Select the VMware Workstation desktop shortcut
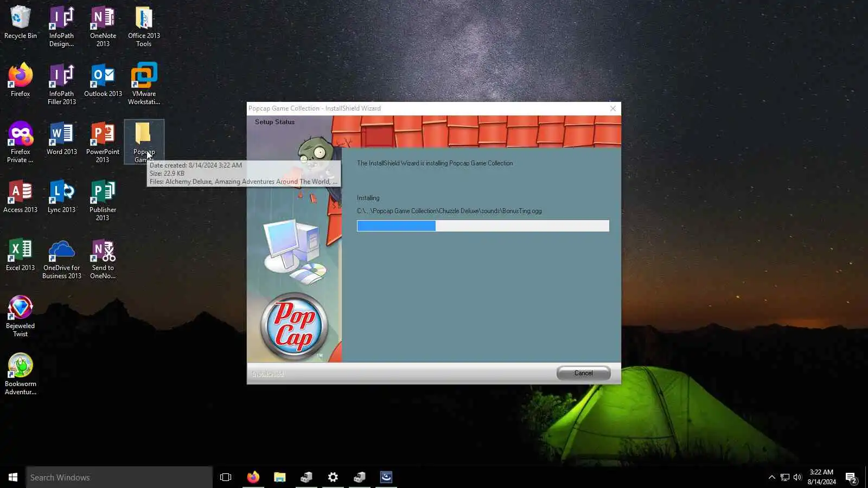Screen dimensions: 868x488 click(x=144, y=84)
